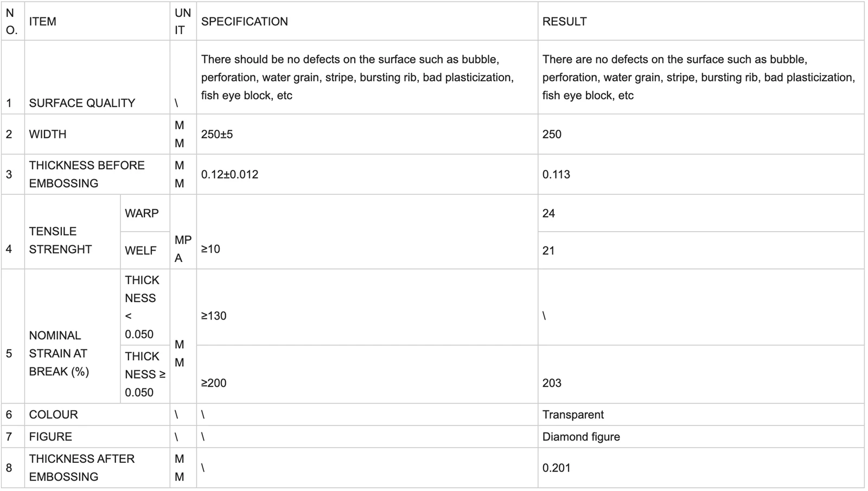Select the RESULT column header cell

(x=701, y=21)
